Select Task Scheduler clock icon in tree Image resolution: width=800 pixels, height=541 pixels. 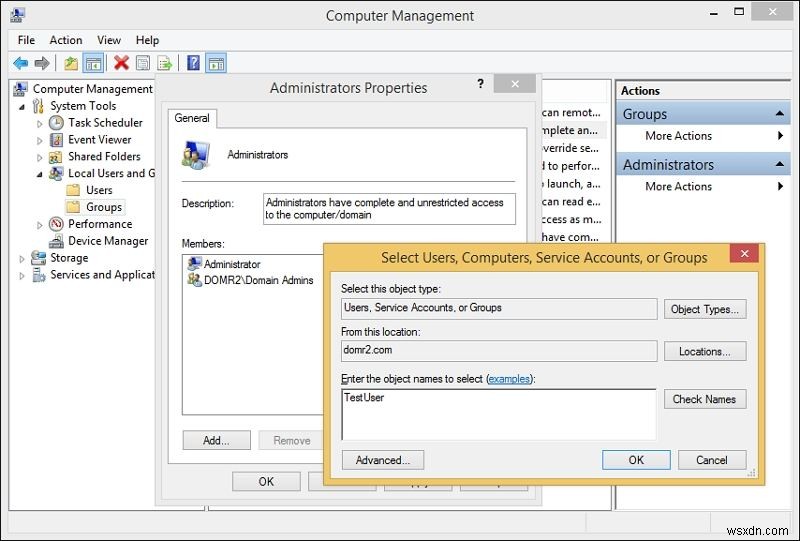(x=56, y=123)
